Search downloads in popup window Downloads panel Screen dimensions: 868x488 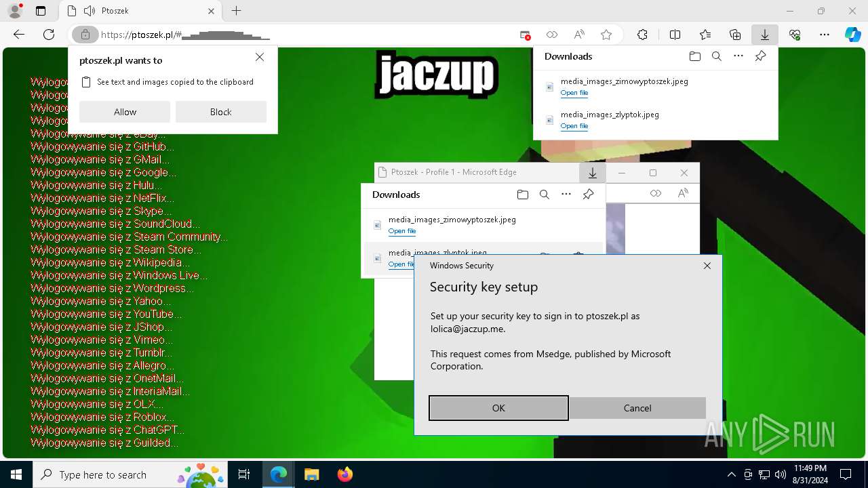pyautogui.click(x=545, y=195)
